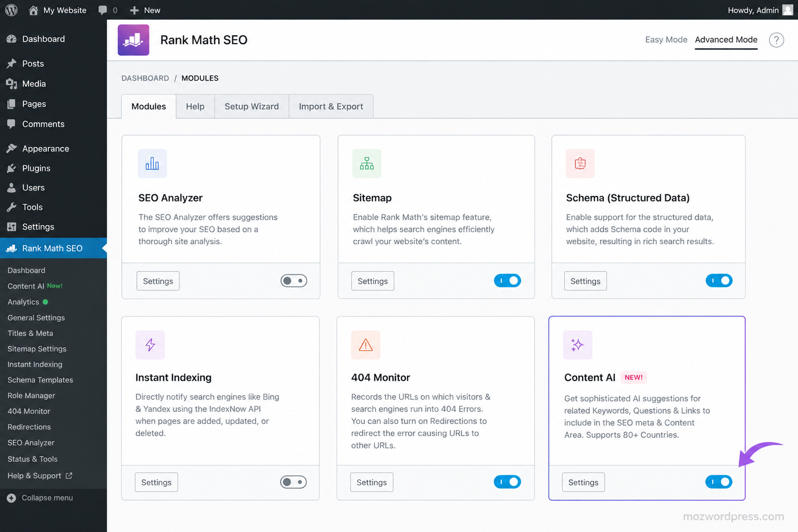Select the Modules tab

[149, 107]
